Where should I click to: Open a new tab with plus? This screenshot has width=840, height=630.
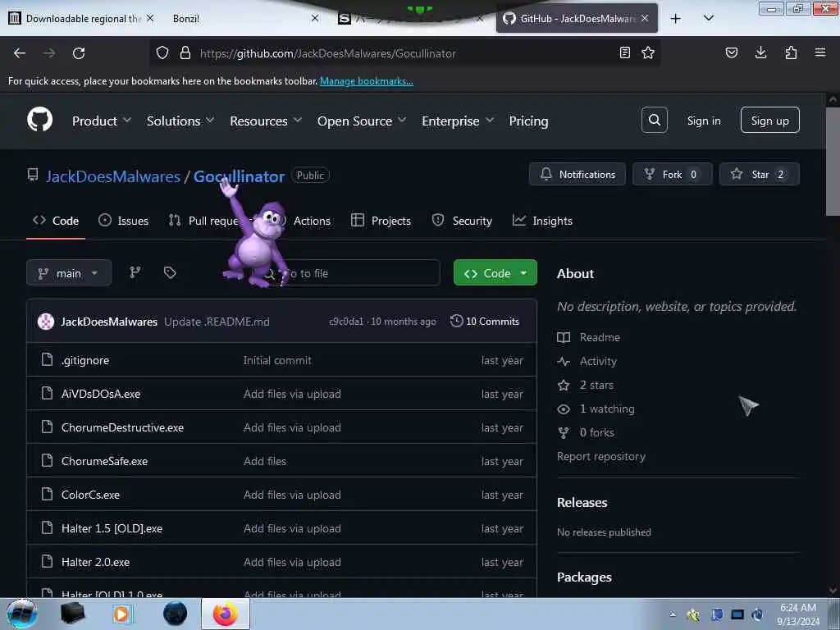click(x=676, y=19)
